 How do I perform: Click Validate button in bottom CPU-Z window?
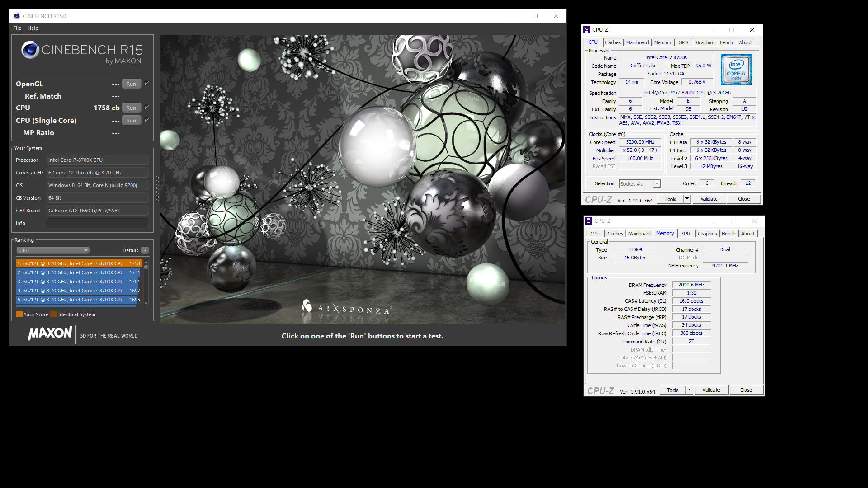711,390
